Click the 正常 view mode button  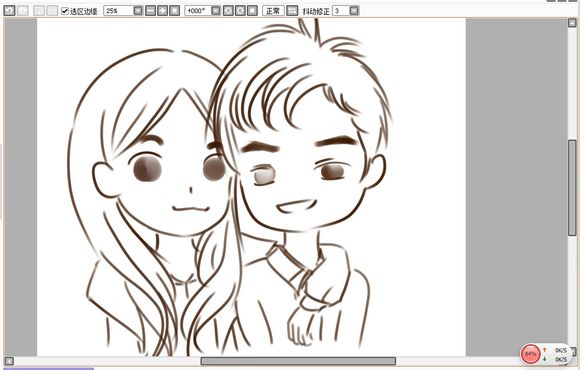point(273,11)
